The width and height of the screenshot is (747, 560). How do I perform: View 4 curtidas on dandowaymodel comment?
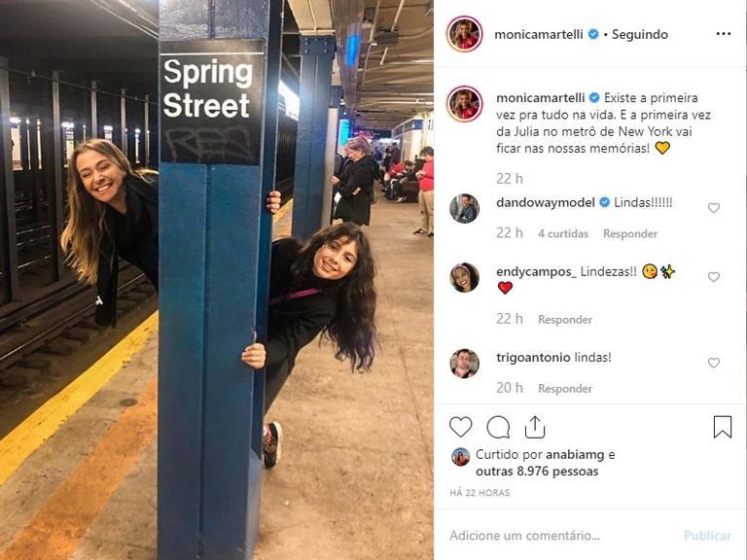(x=563, y=233)
